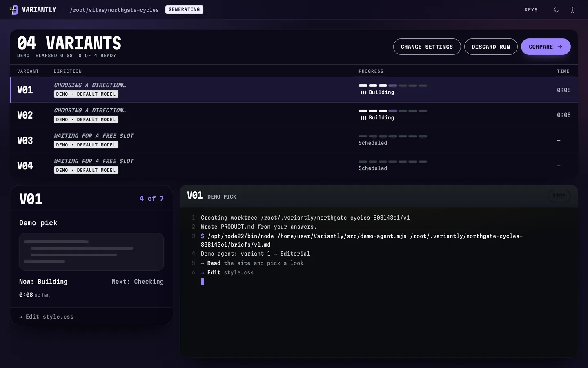Click the '04 VARIANTS' heading
588x368 pixels.
[69, 43]
